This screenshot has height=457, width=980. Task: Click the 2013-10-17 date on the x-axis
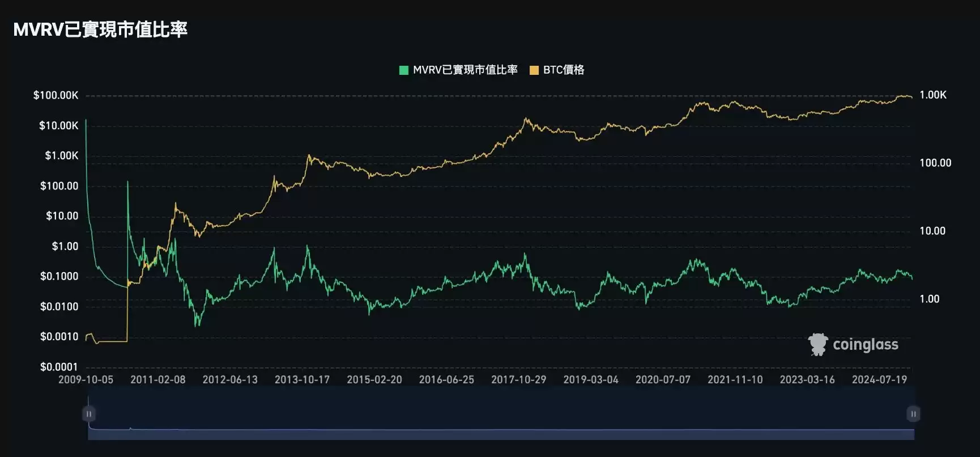302,379
